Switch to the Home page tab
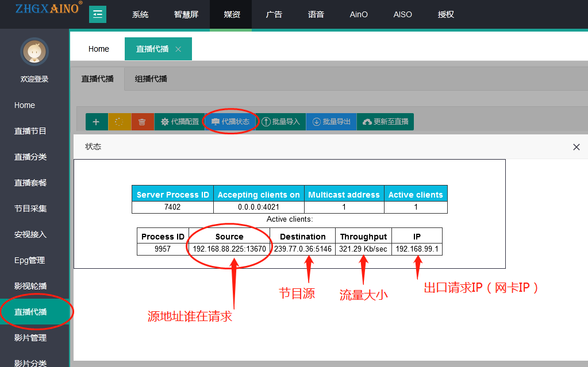 coord(98,49)
